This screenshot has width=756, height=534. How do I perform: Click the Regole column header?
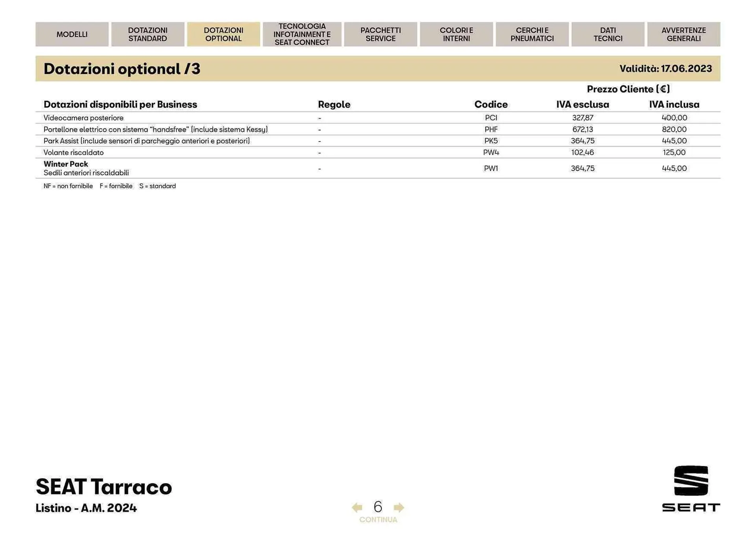point(334,105)
